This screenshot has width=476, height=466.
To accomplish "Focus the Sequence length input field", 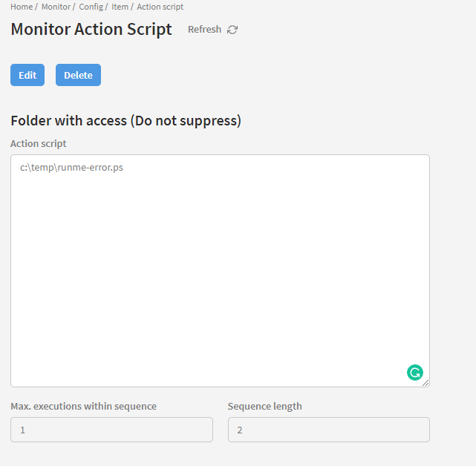I will (328, 430).
